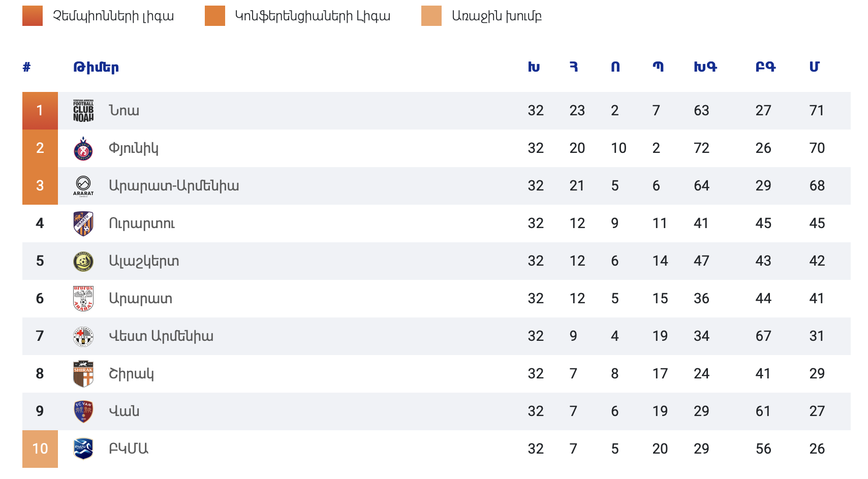Click the Թիմեր column header
Viewport: 868px width, 479px height.
click(x=96, y=67)
